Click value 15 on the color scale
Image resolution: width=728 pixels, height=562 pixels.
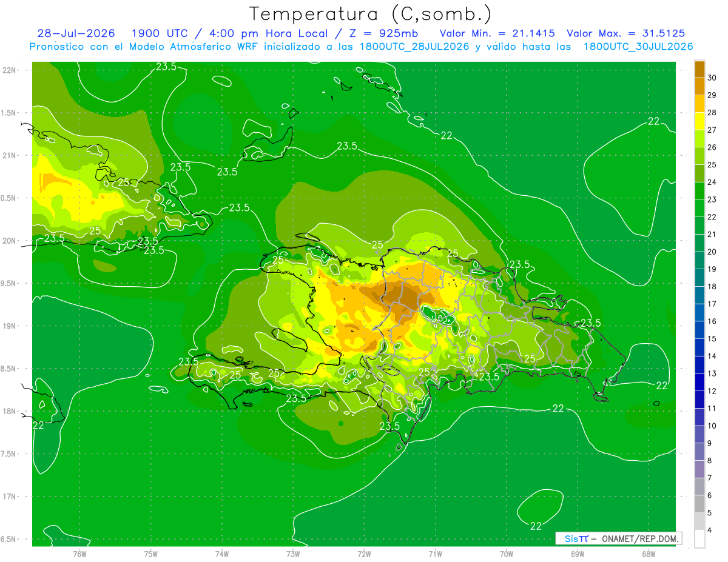[x=712, y=338]
